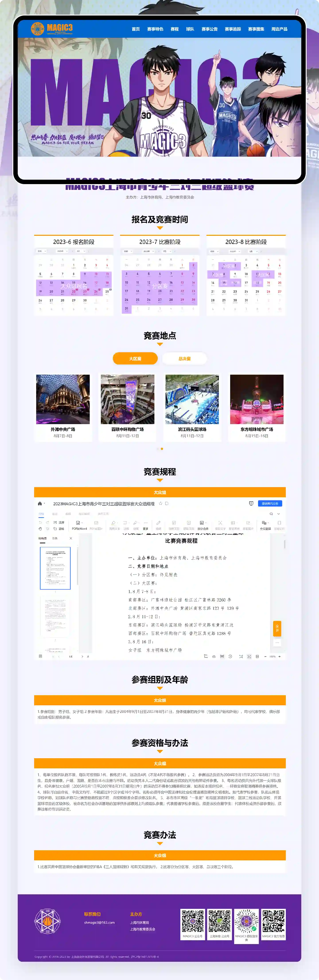This screenshot has width=319, height=980.
Task: View the 东方明珠城市广场 venue photo
Action: tap(257, 399)
